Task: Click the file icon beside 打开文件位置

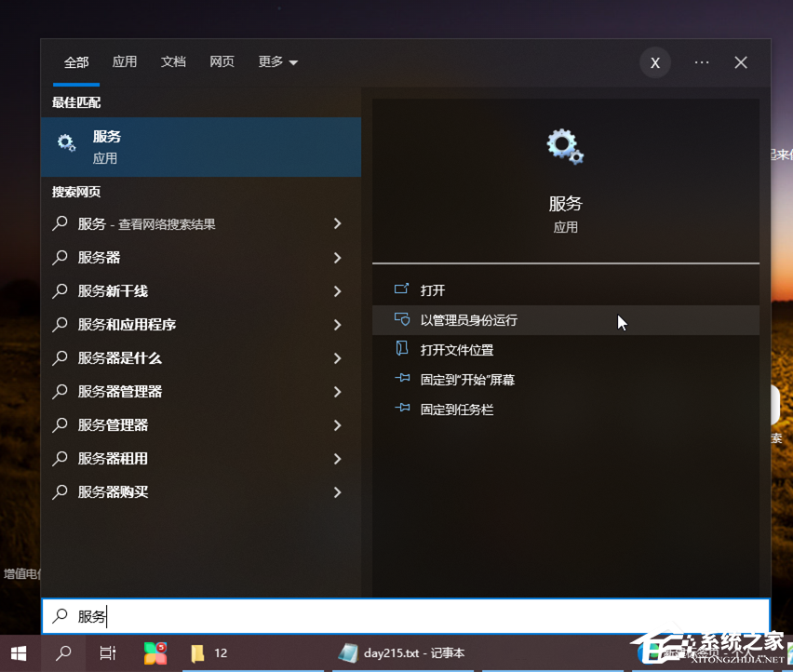Action: click(402, 348)
